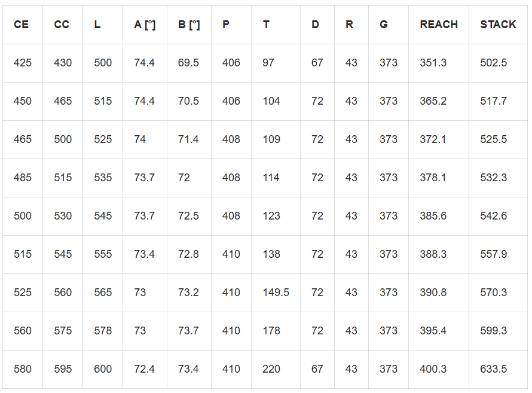This screenshot has height=393, width=532.
Task: Click the CE value 485
Action: pos(23,178)
